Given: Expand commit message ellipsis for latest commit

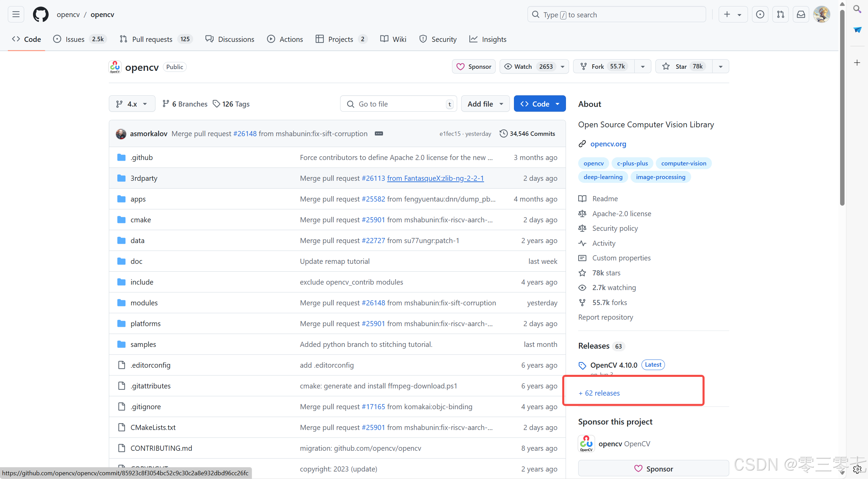Looking at the screenshot, I should pos(379,133).
